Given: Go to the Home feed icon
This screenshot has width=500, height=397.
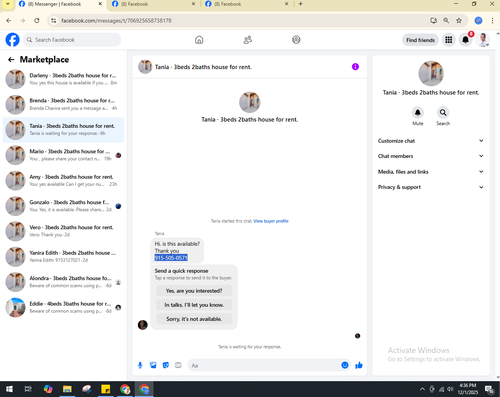Looking at the screenshot, I should 199,40.
